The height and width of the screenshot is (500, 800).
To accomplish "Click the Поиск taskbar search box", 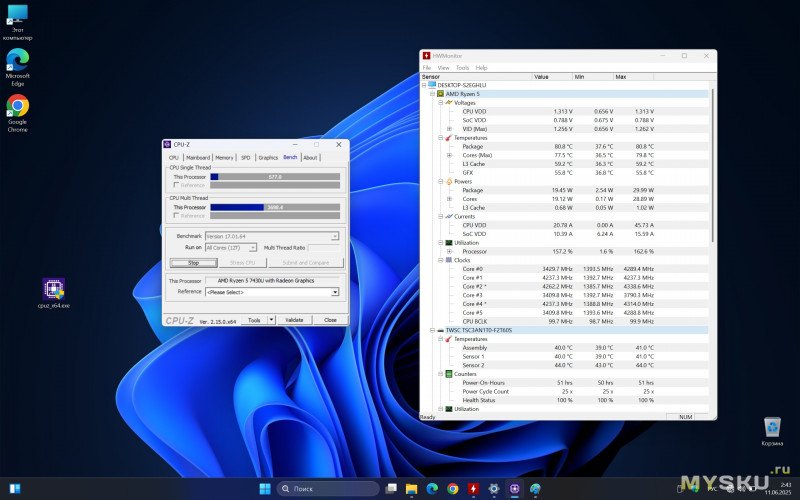I will (329, 489).
